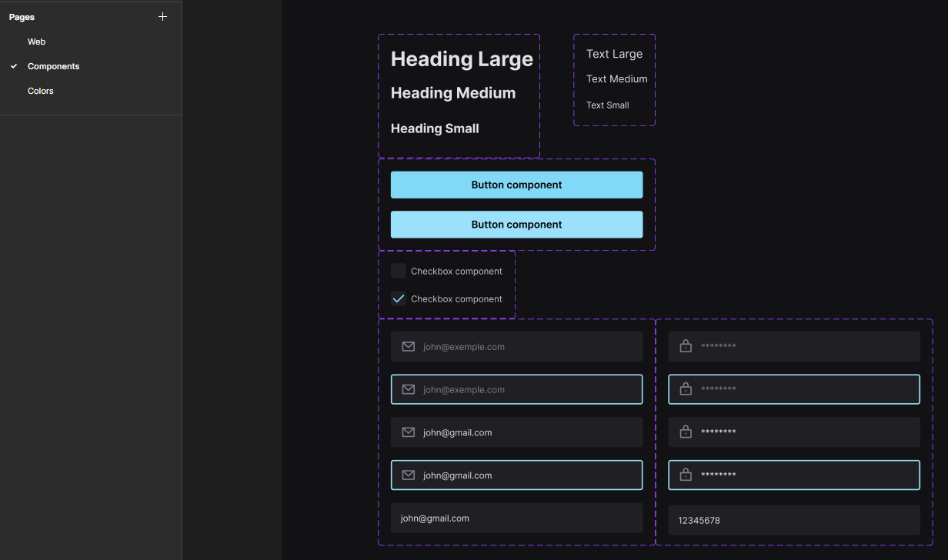Click envelope icon in unfocused john@gmail.com field
The image size is (948, 560).
pos(409,432)
